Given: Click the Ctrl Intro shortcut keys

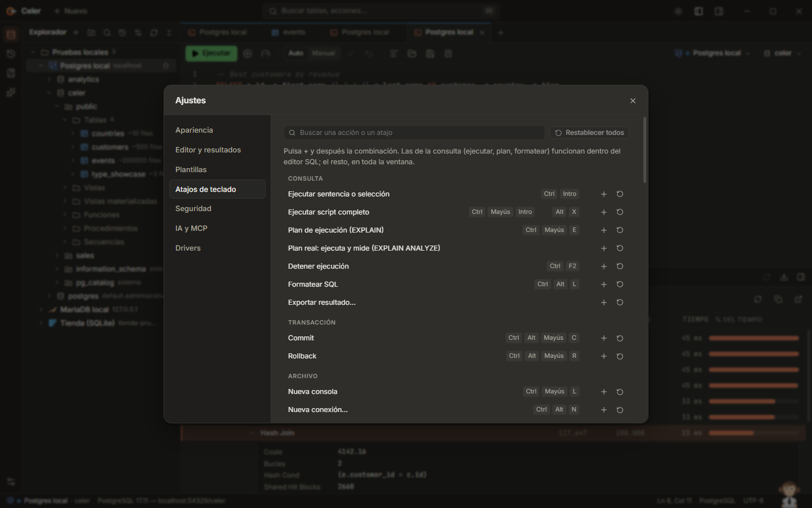Looking at the screenshot, I should 561,194.
